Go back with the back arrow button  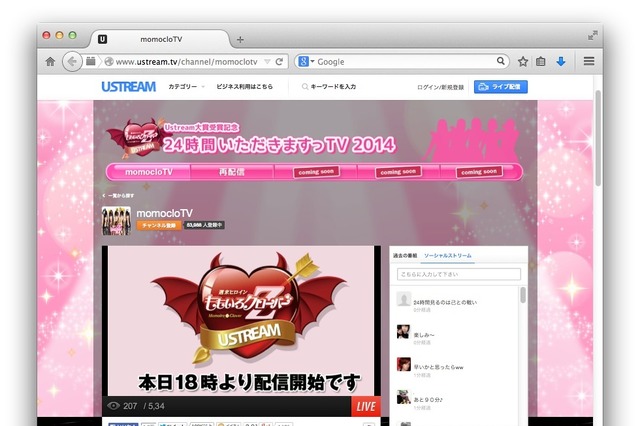coord(72,62)
